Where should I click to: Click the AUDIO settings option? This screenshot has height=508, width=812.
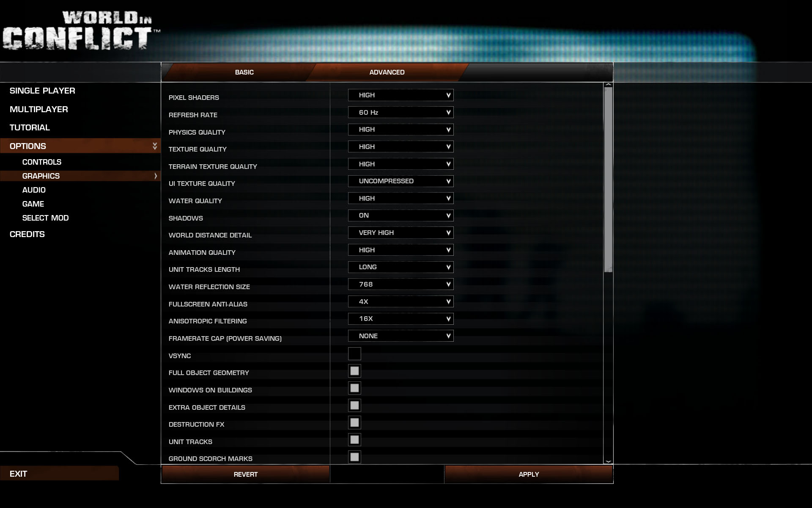[33, 189]
